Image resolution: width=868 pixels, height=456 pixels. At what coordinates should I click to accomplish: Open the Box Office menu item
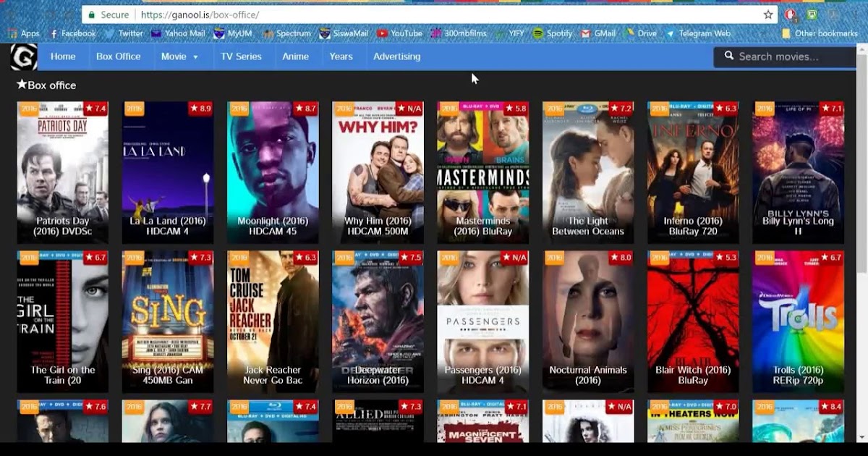(x=119, y=56)
